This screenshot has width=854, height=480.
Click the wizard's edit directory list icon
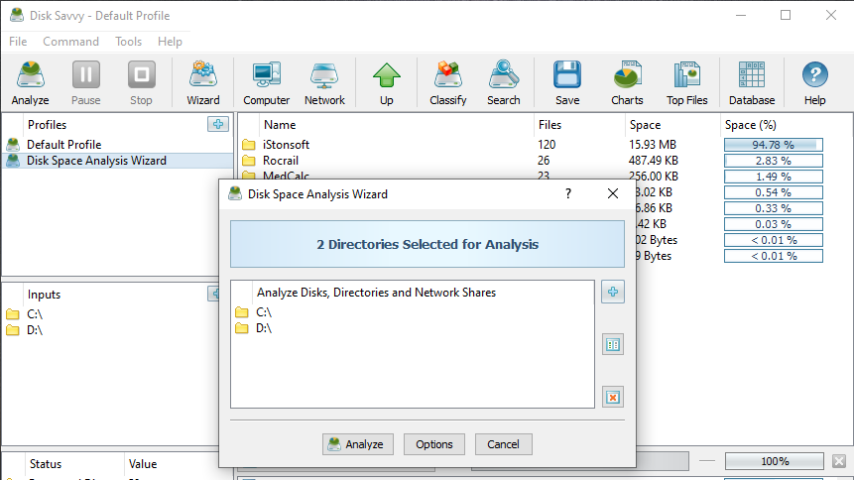(x=613, y=344)
